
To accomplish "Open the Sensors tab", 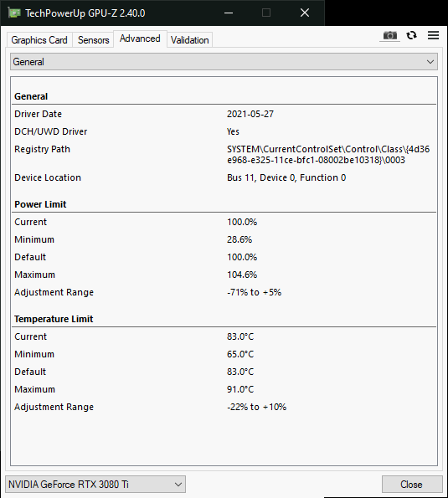I will (x=93, y=40).
